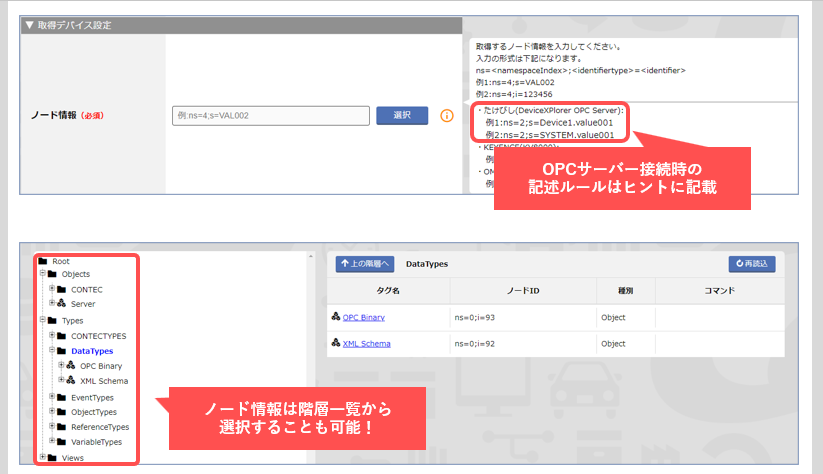Go up one level with 上の階層へ
Viewport: 823px width, 474px height.
click(365, 264)
